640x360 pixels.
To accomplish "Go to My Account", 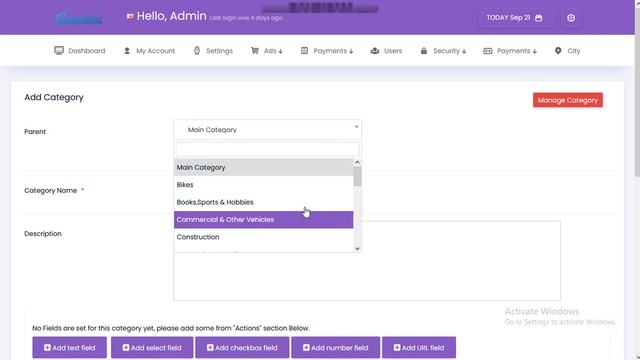I will (x=149, y=51).
